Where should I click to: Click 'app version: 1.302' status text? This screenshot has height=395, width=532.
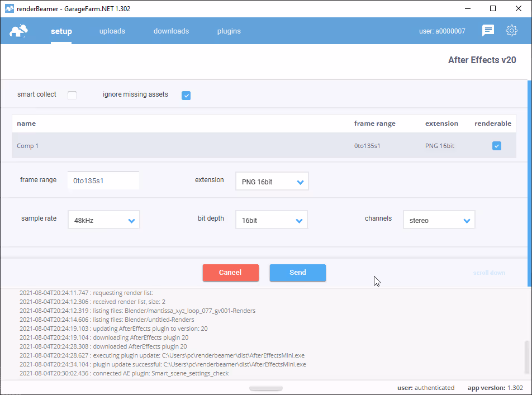[x=495, y=388]
